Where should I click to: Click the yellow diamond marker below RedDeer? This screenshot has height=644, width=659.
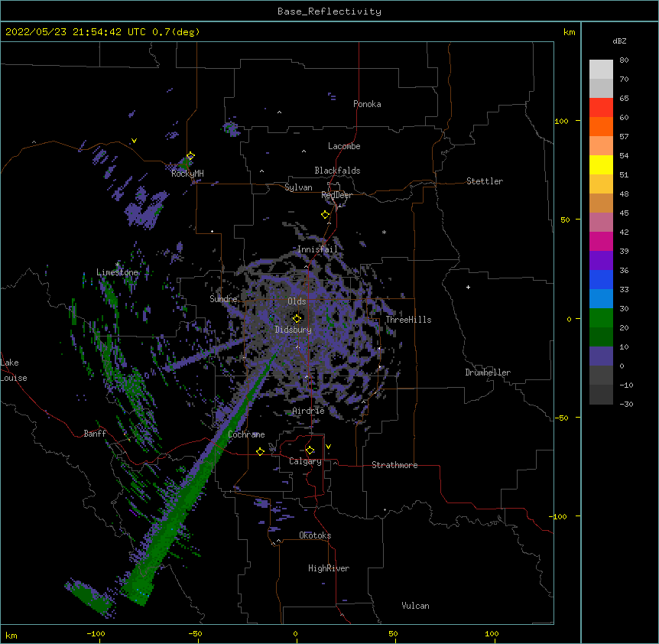click(x=325, y=215)
